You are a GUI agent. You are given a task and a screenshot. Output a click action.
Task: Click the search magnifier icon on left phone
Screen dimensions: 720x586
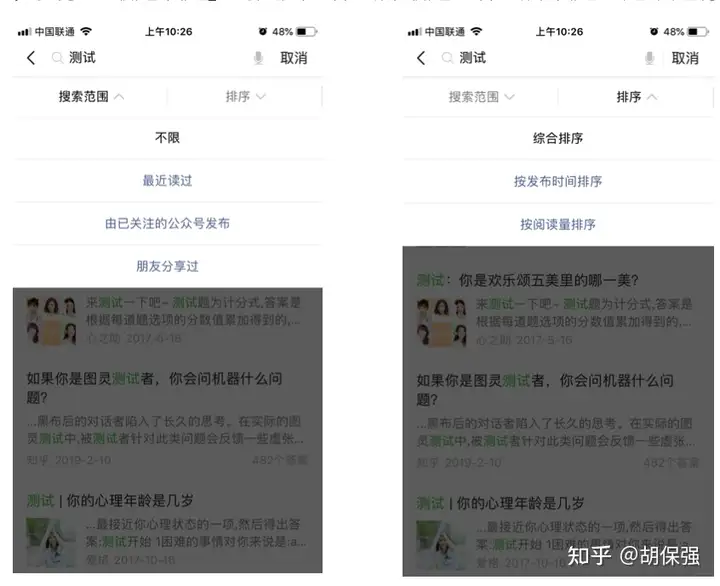point(57,58)
